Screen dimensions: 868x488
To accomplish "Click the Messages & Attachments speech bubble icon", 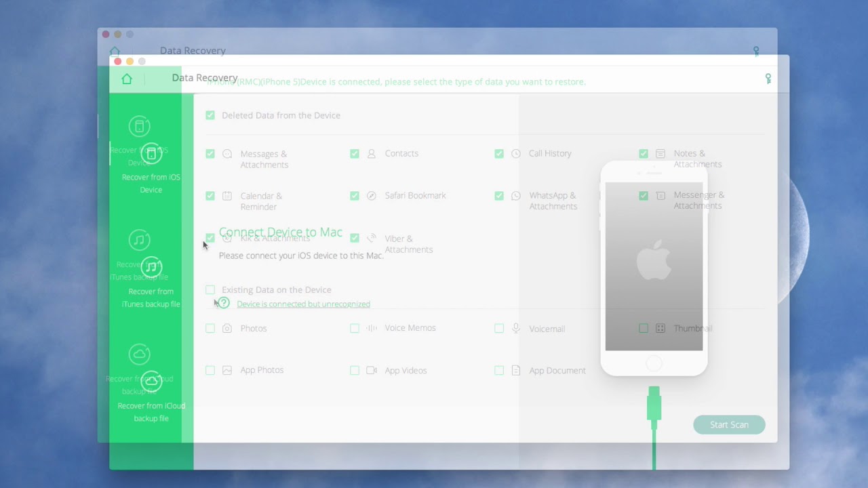I will coord(227,154).
